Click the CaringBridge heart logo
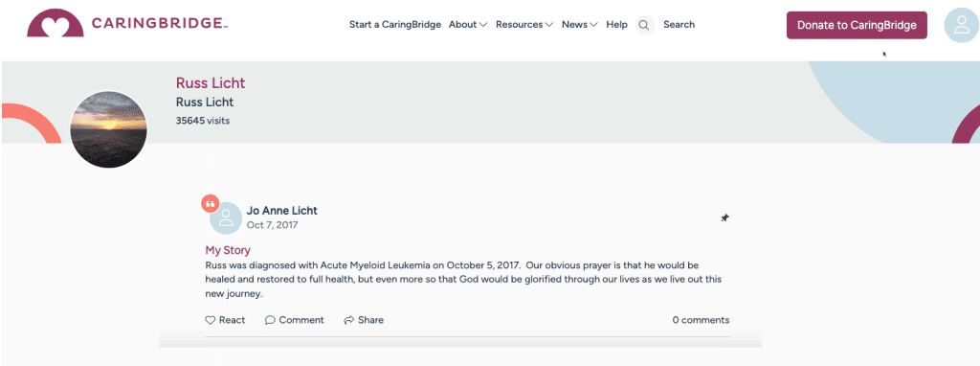This screenshot has width=980, height=366. point(56,23)
